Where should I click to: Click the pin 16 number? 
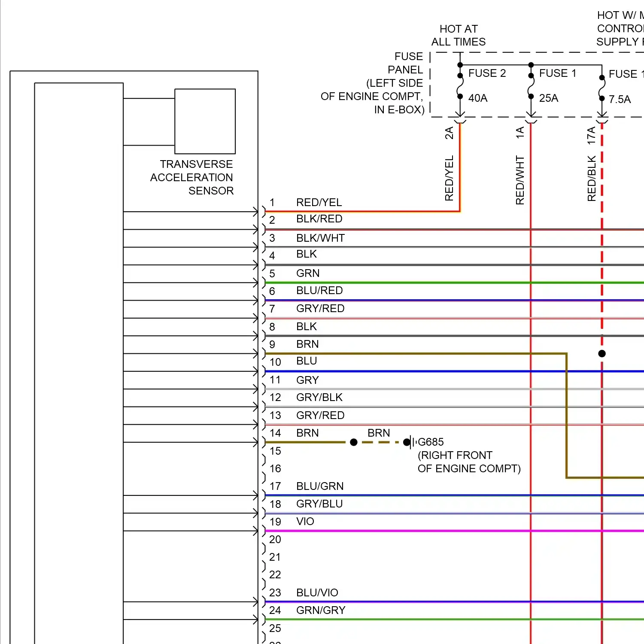[275, 469]
